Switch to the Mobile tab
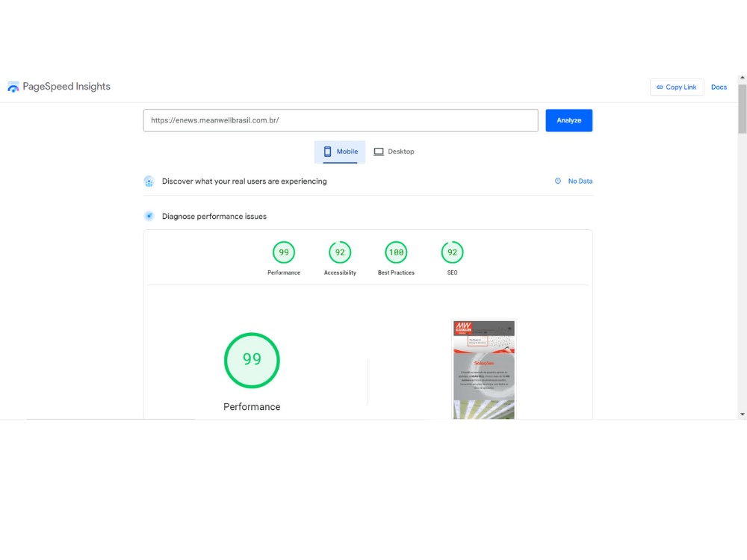 pyautogui.click(x=340, y=152)
